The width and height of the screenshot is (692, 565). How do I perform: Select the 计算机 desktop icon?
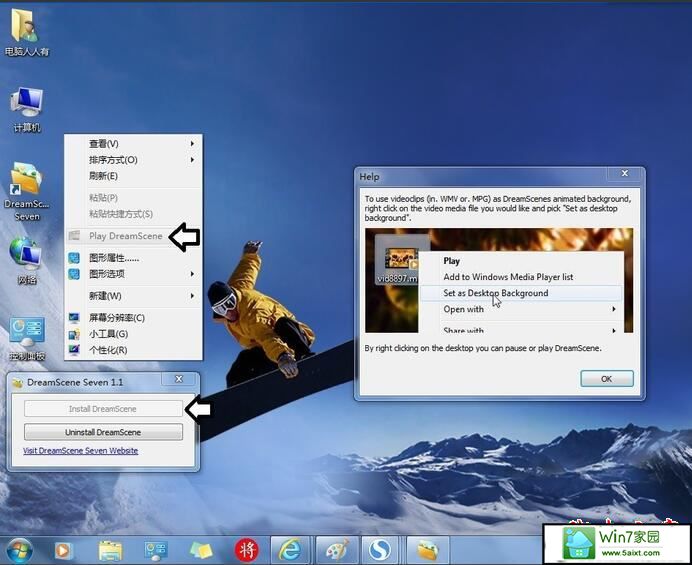coord(26,109)
